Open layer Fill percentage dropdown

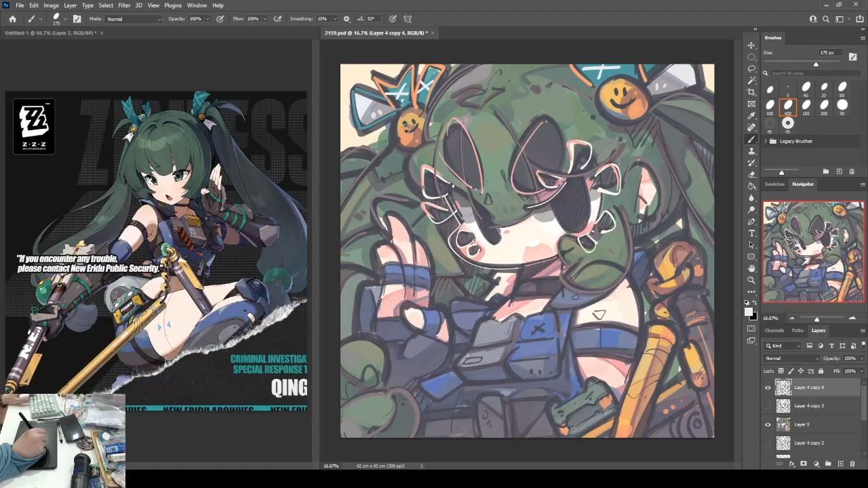coord(861,371)
